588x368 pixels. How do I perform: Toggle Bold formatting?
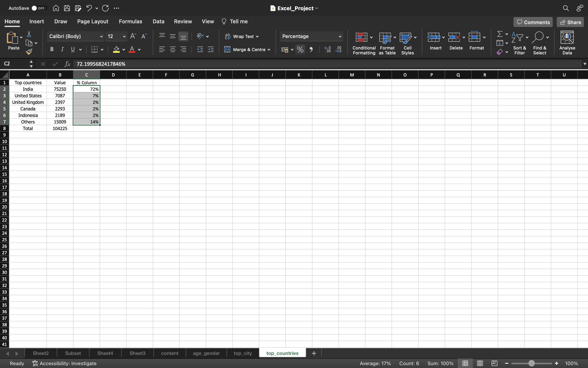[x=52, y=50]
